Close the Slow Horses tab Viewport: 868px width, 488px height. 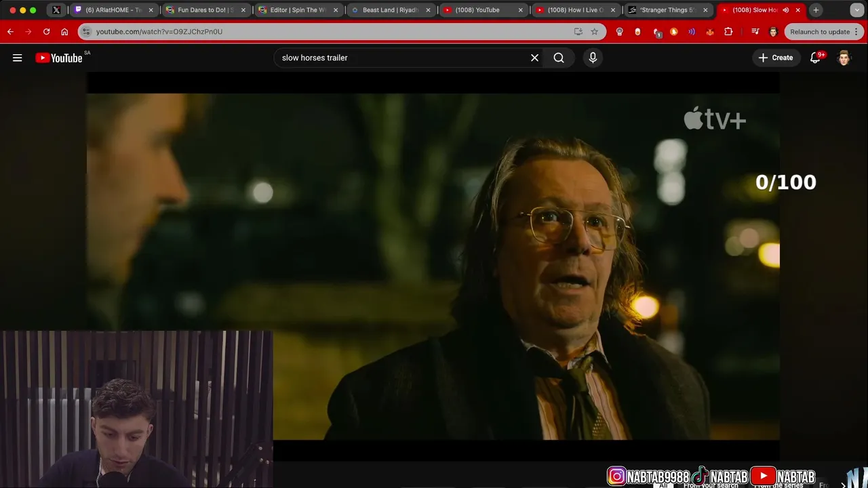[x=797, y=10]
